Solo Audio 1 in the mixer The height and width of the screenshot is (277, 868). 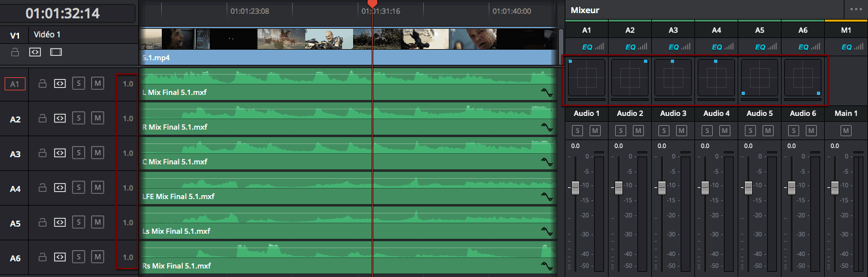point(578,131)
